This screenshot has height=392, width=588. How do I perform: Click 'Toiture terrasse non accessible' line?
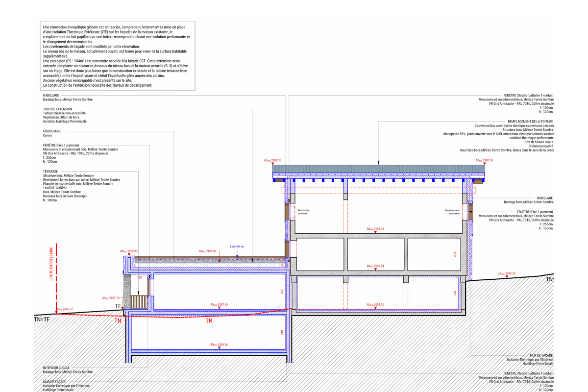(x=64, y=113)
